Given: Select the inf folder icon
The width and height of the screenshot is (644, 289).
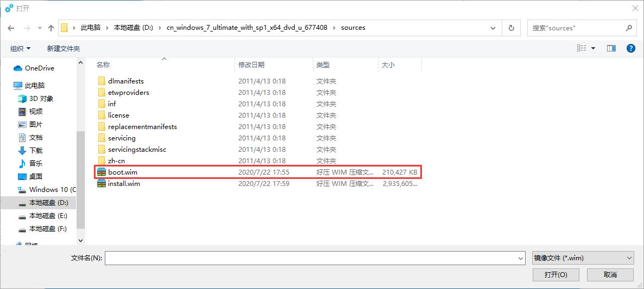Looking at the screenshot, I should (x=102, y=104).
